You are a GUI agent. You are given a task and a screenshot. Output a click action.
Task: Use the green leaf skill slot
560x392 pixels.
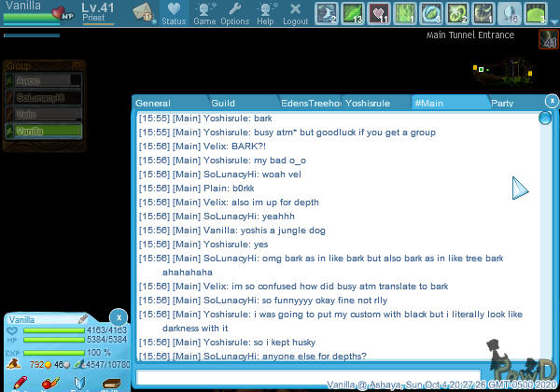click(x=378, y=13)
